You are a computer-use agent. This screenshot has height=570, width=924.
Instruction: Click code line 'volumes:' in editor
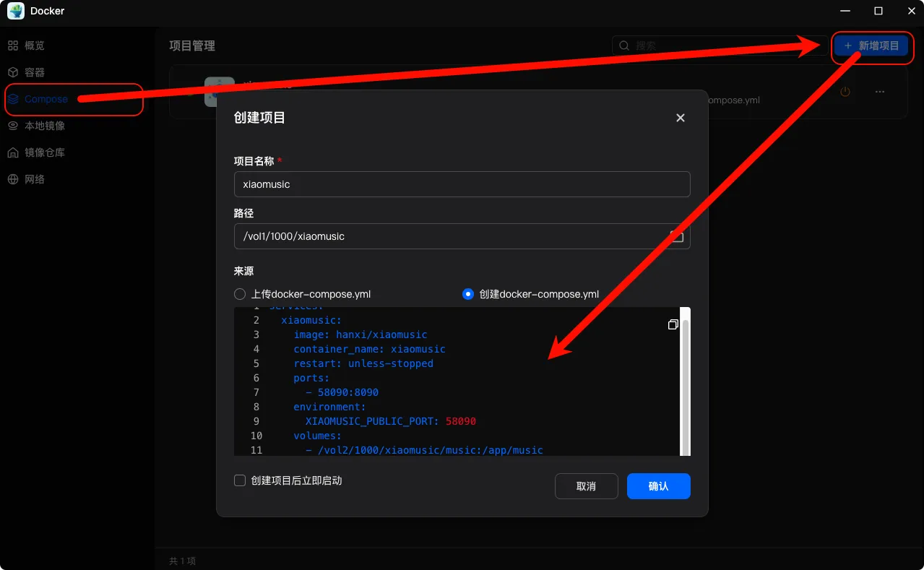317,436
